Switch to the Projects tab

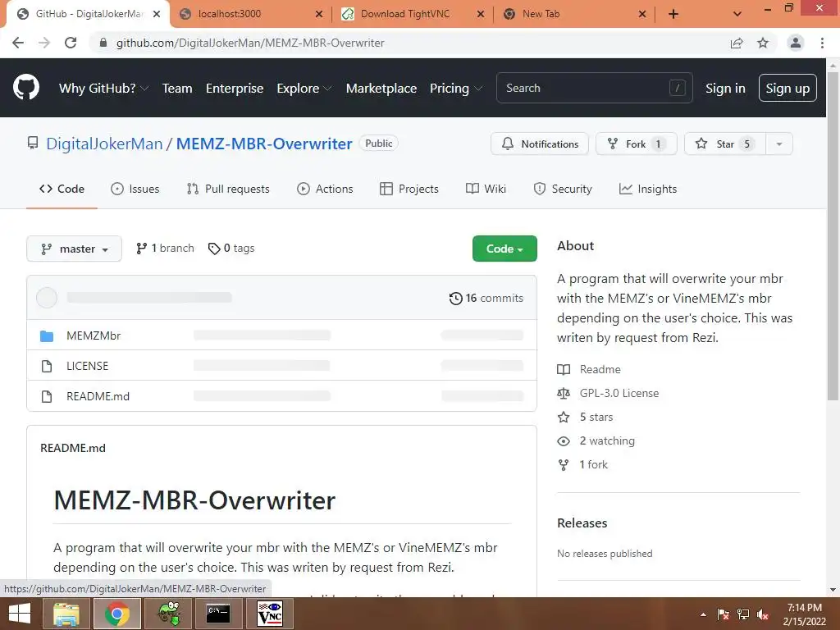[409, 189]
